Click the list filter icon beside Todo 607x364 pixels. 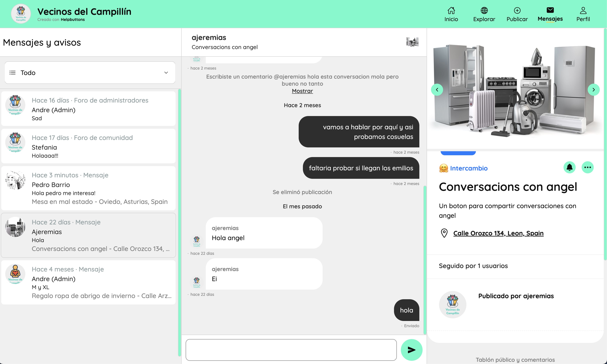12,73
